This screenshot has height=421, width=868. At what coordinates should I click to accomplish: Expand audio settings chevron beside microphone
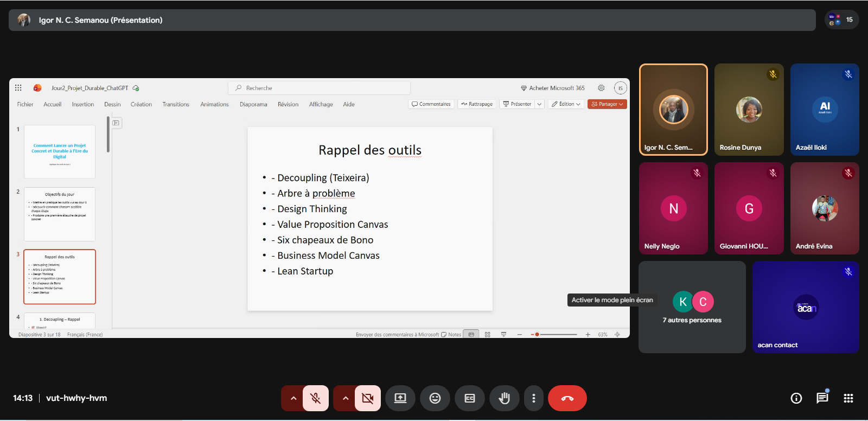293,398
